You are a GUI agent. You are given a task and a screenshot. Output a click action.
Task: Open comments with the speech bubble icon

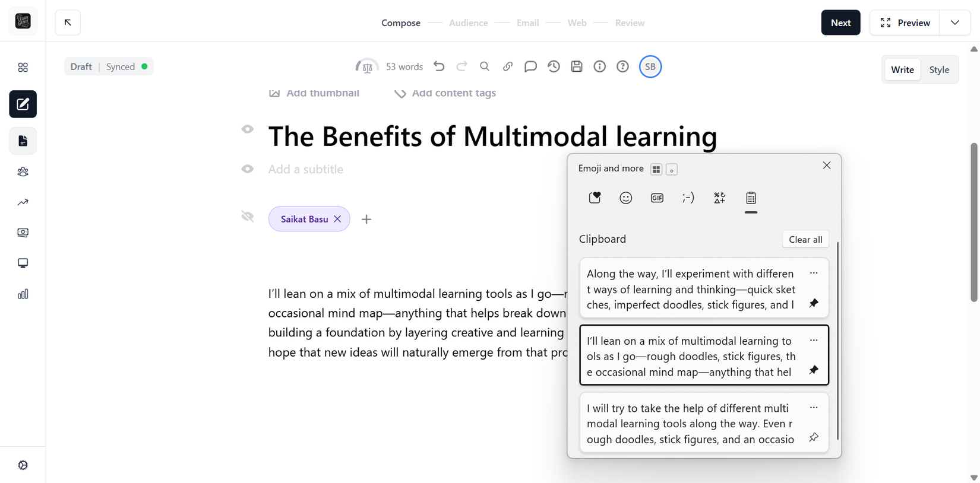coord(530,66)
